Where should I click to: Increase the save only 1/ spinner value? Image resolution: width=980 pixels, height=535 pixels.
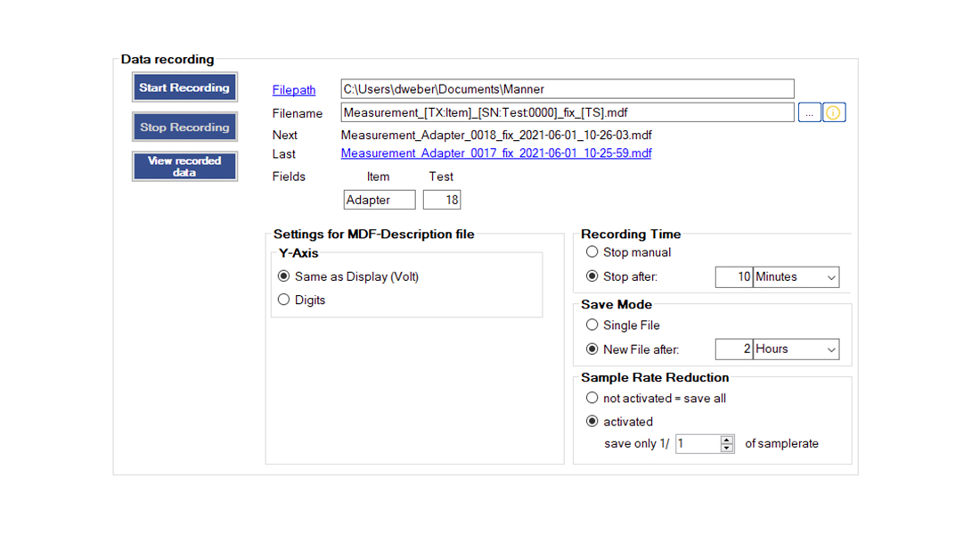point(727,440)
